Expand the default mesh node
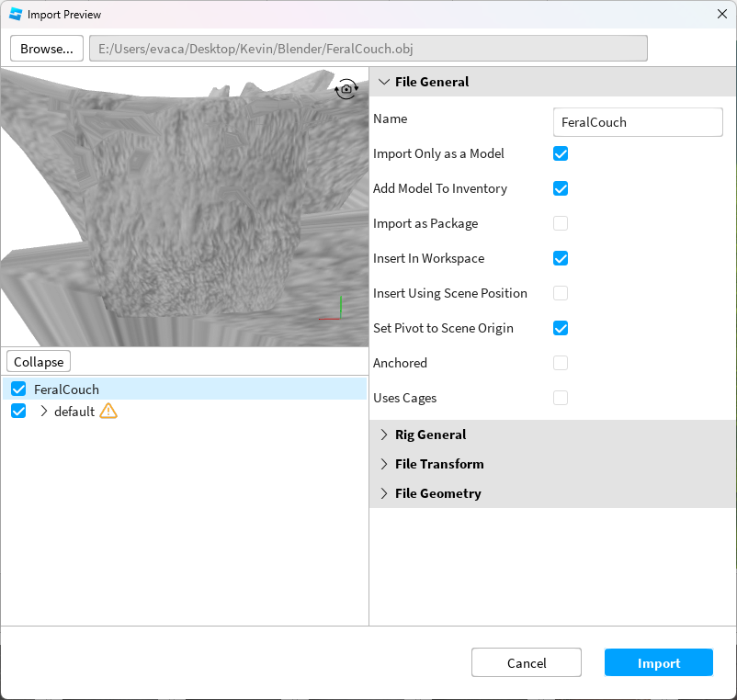 tap(42, 412)
